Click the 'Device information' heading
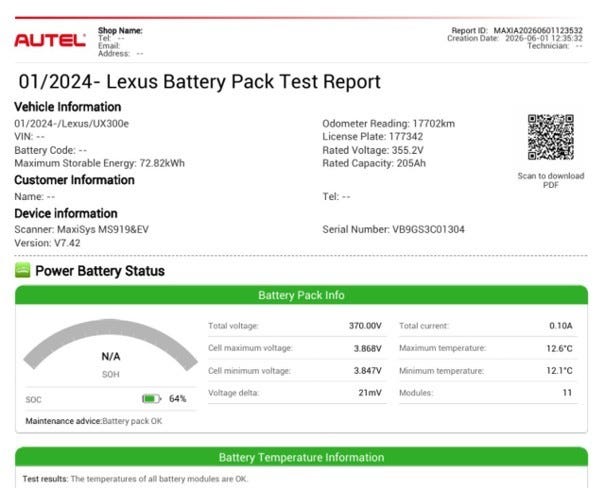This screenshot has height=488, width=605. [x=66, y=213]
